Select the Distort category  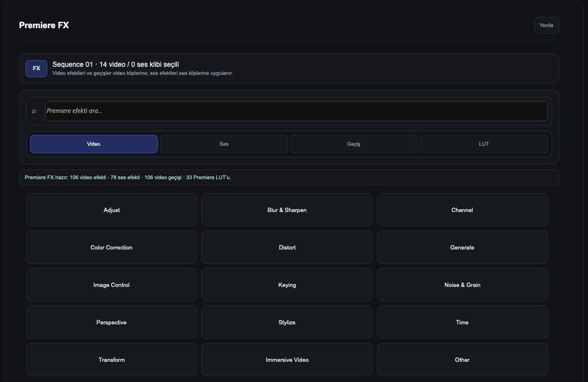[287, 247]
